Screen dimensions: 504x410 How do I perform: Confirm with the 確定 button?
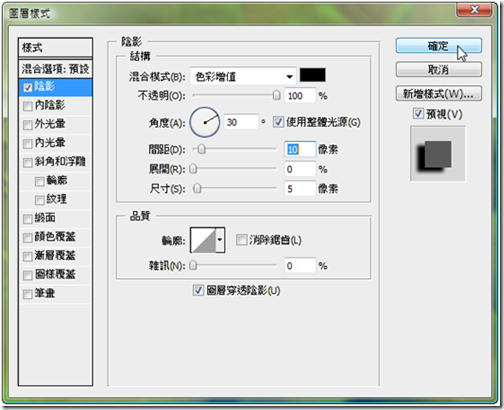click(x=438, y=46)
